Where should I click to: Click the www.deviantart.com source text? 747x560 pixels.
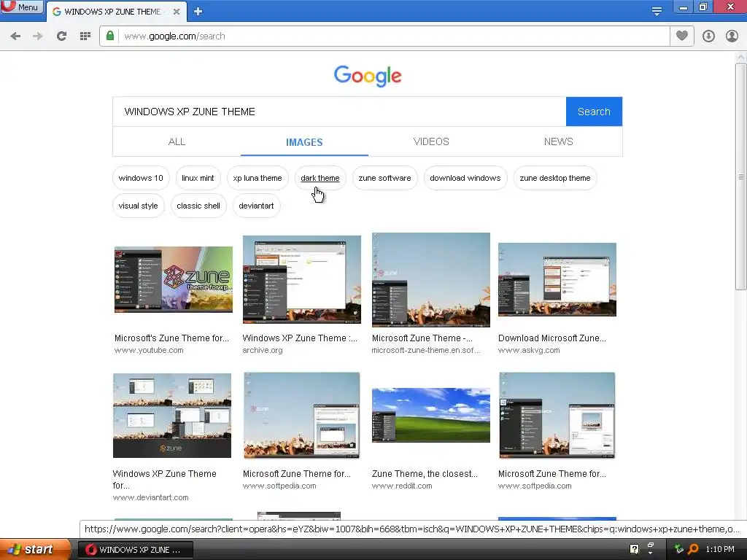pyautogui.click(x=150, y=497)
